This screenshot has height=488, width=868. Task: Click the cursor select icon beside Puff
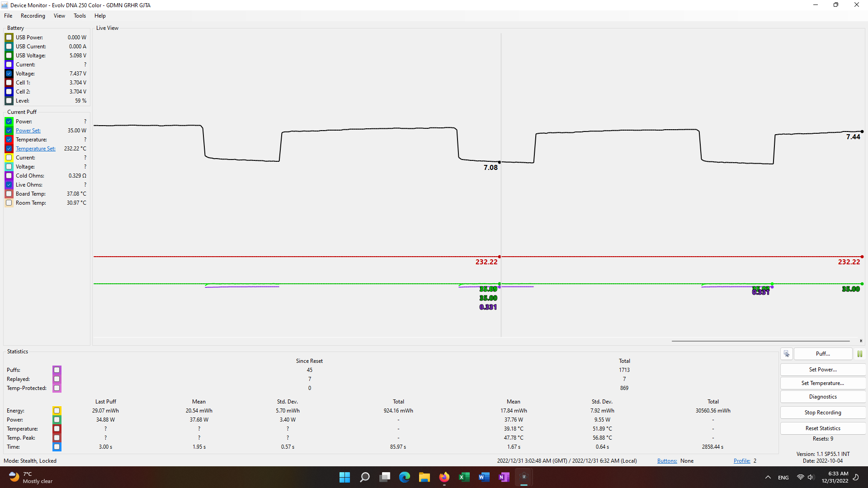[x=787, y=354]
